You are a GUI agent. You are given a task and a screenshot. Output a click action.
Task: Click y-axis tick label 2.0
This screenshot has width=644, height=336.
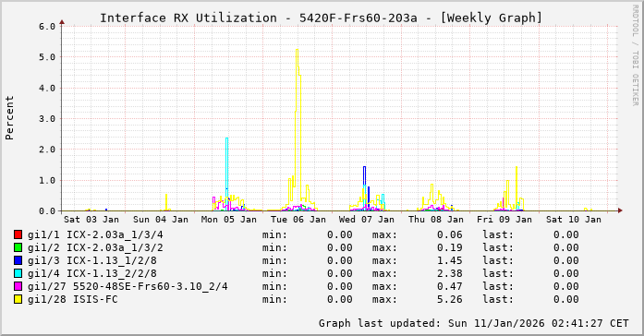[47, 150]
